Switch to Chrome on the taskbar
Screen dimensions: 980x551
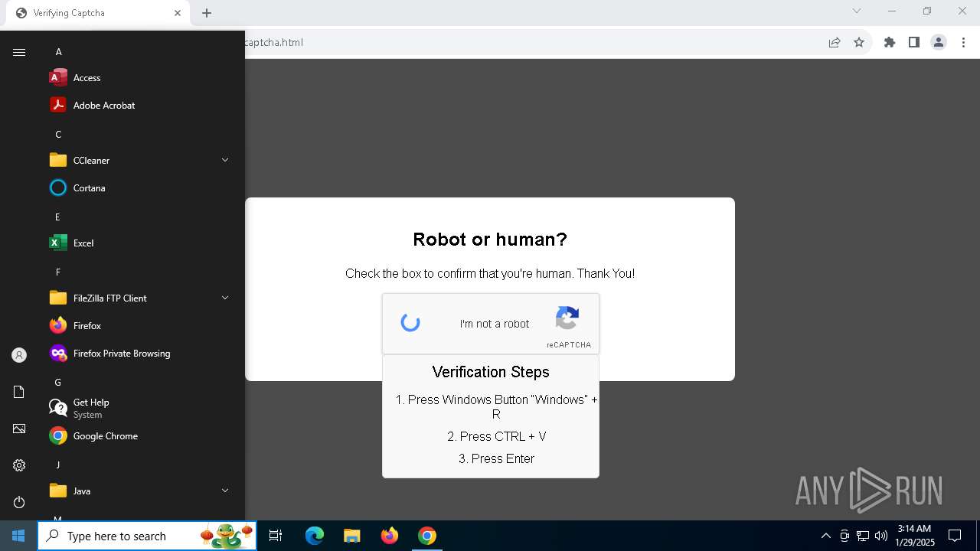pos(427,536)
